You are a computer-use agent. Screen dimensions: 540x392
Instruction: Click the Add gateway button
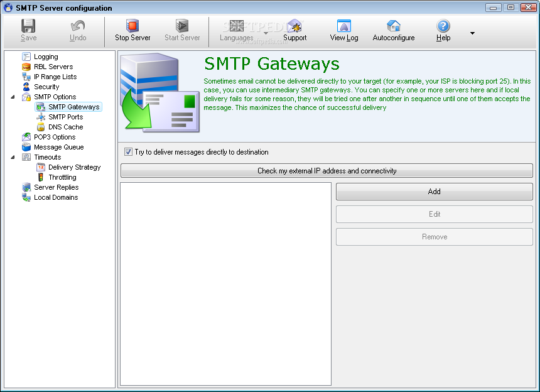[435, 191]
